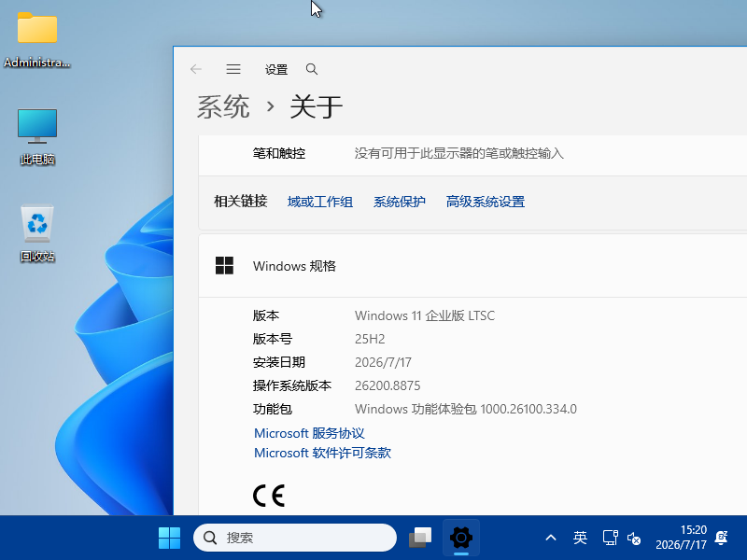
Task: Click the CE certification mark
Action: (x=269, y=496)
